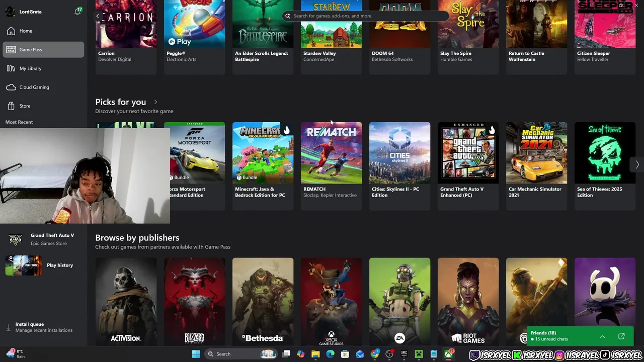
Task: Go to previous games with left carousel arrow
Action: [x=98, y=16]
